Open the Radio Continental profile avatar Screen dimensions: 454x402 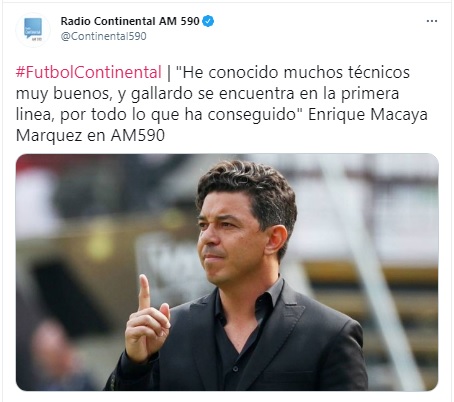tap(33, 30)
